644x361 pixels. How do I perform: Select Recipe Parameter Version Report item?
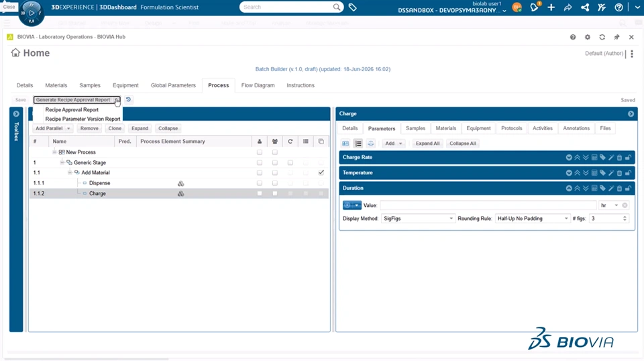point(83,119)
